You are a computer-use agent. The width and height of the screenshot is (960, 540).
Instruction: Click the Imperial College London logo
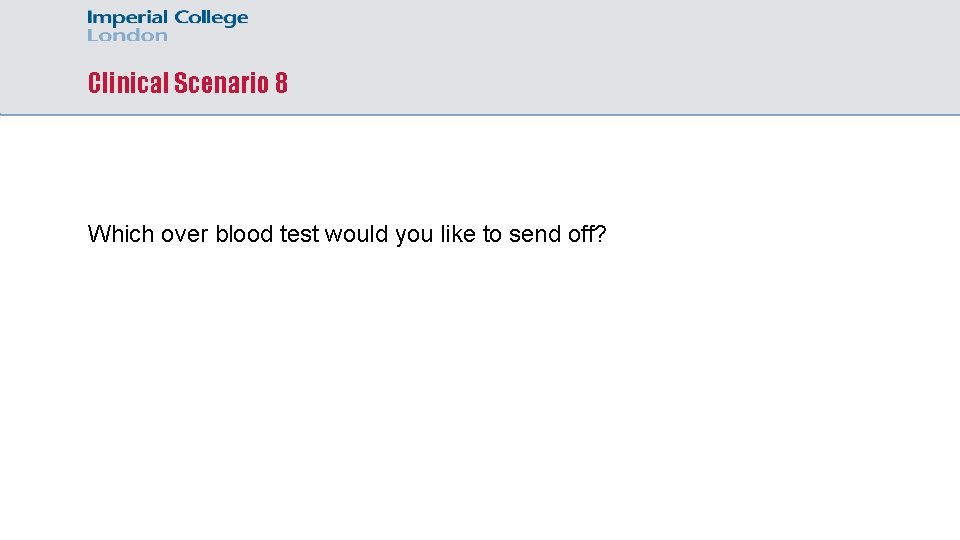(167, 26)
